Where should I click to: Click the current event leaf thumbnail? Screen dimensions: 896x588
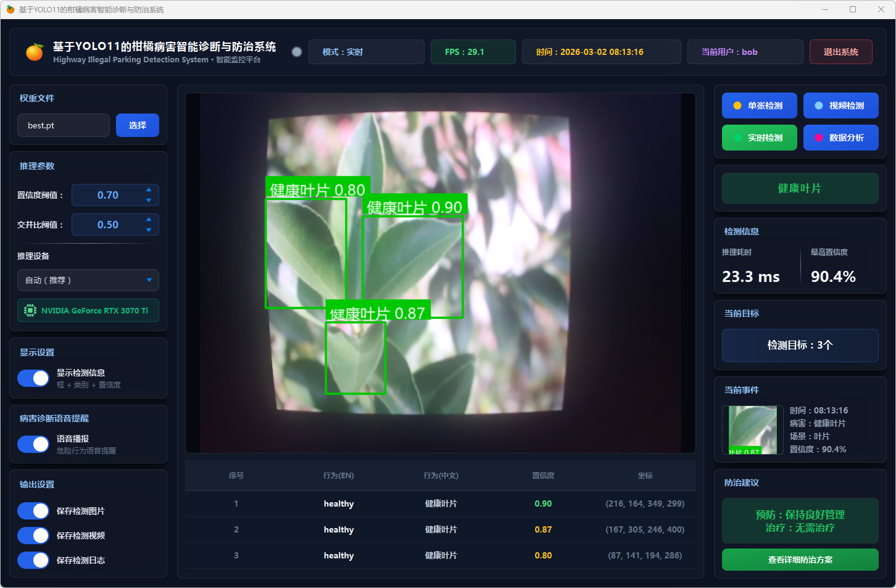[x=752, y=430]
